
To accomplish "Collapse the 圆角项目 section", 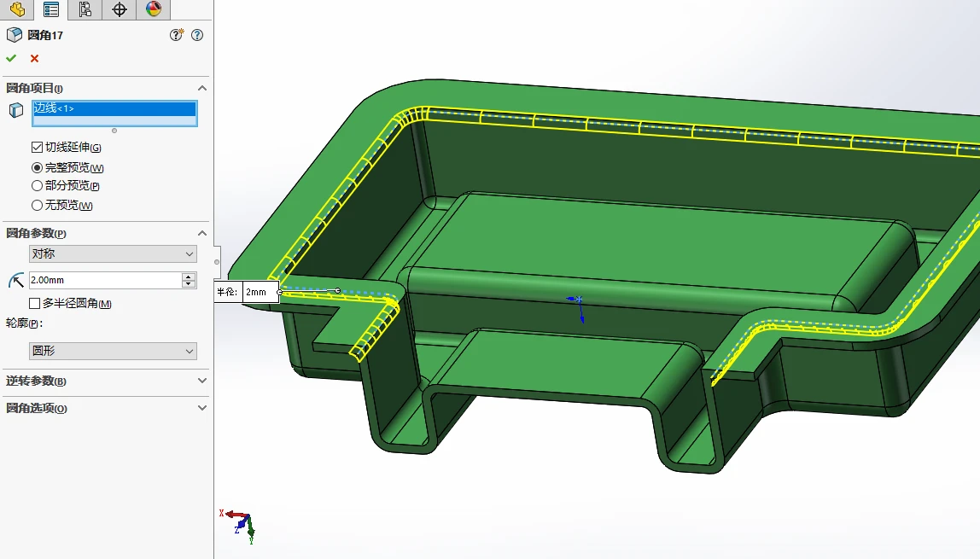I will pyautogui.click(x=201, y=88).
